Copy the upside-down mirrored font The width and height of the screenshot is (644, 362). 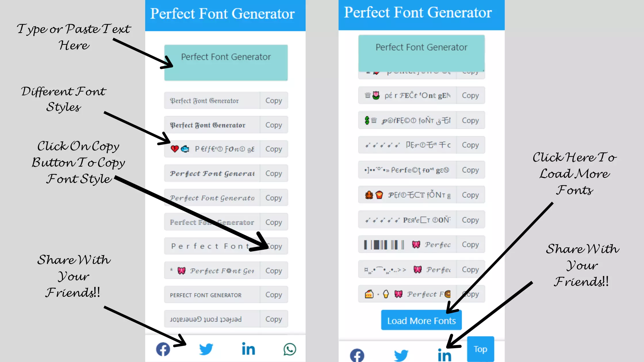pyautogui.click(x=274, y=319)
